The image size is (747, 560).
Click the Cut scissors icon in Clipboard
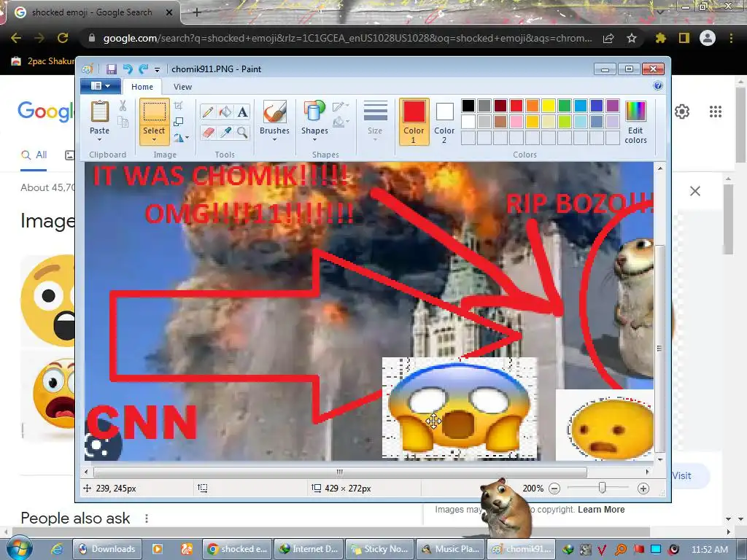coord(123,106)
